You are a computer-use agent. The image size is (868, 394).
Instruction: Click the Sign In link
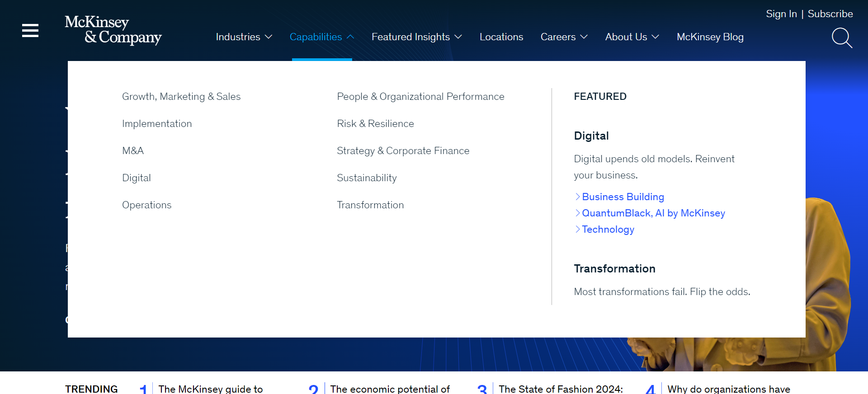[781, 14]
